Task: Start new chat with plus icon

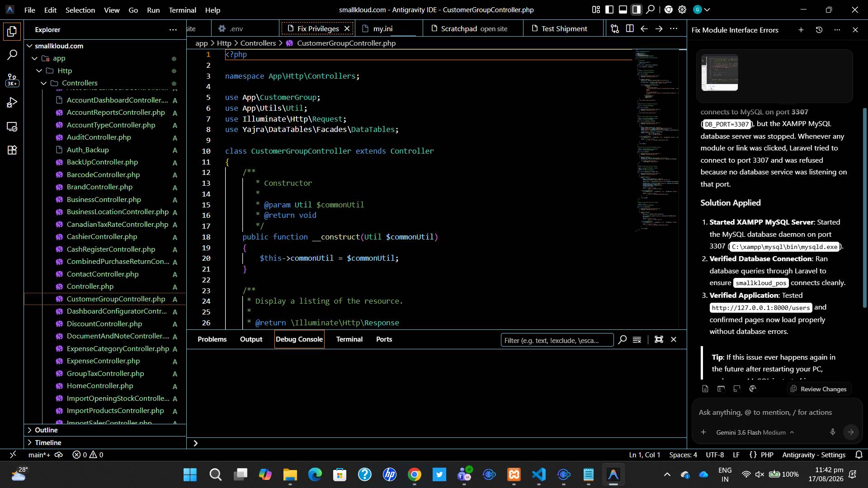Action: click(x=801, y=30)
